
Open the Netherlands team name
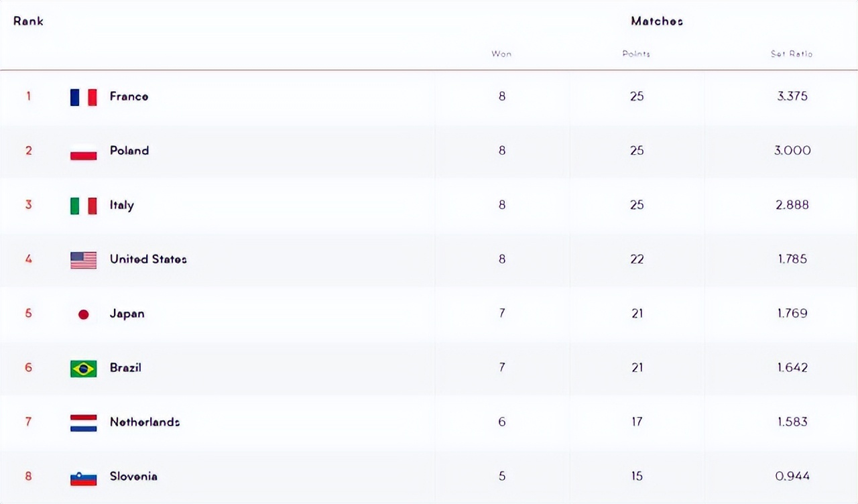point(145,422)
